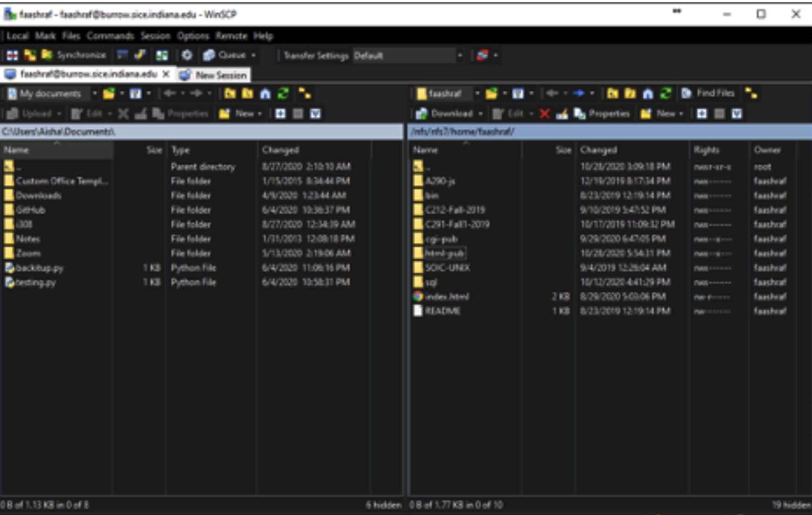The height and width of the screenshot is (515, 812).
Task: Toggle the local directory tree icon
Action: [305, 94]
